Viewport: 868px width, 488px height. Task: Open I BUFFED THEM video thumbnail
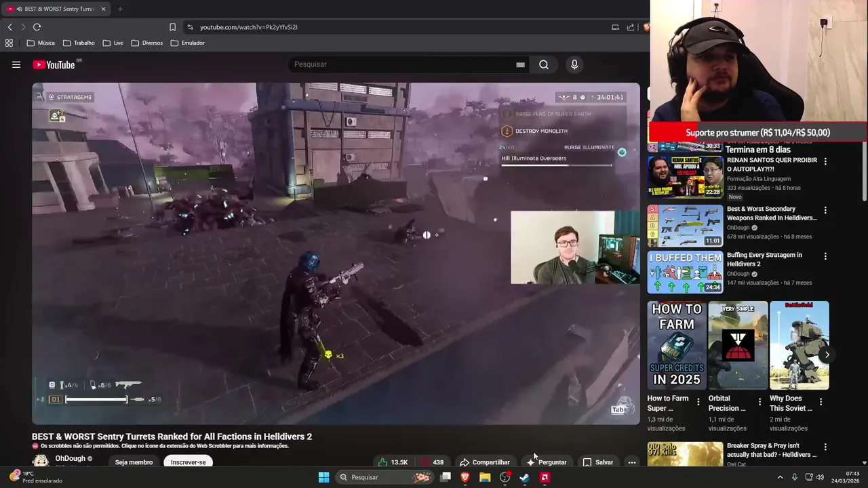685,272
